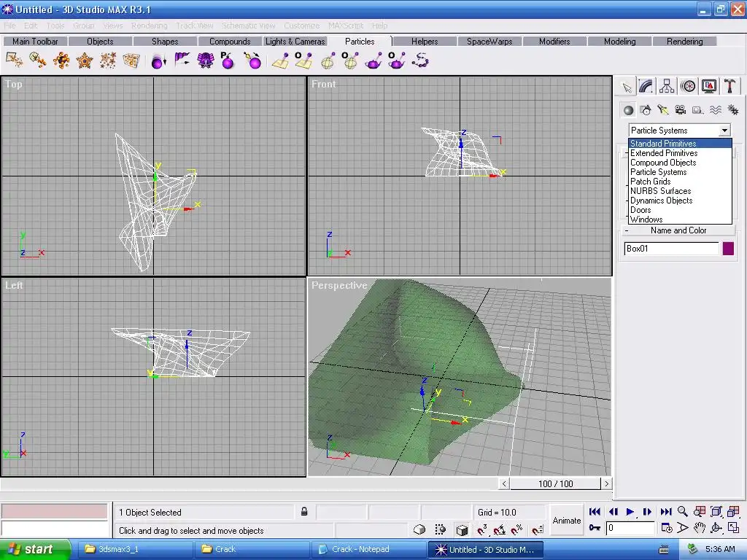Choose Standard Primitives from the list
This screenshot has height=560, width=747.
[x=680, y=144]
